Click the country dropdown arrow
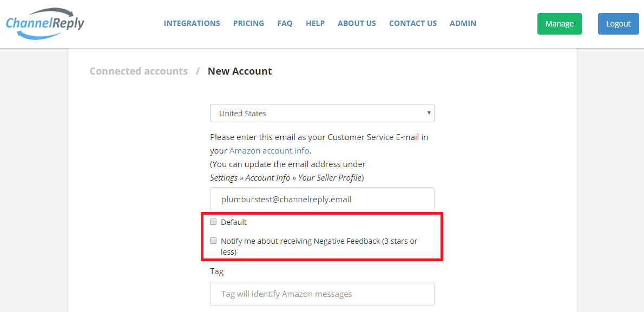 pos(429,113)
